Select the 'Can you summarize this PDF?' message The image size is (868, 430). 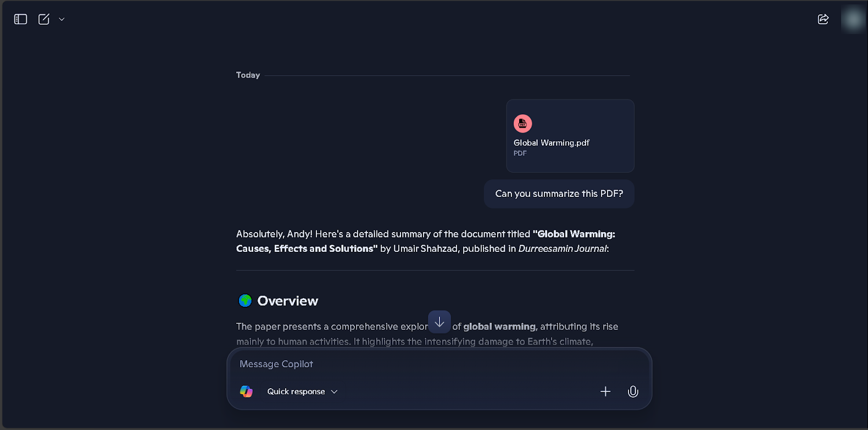point(559,194)
